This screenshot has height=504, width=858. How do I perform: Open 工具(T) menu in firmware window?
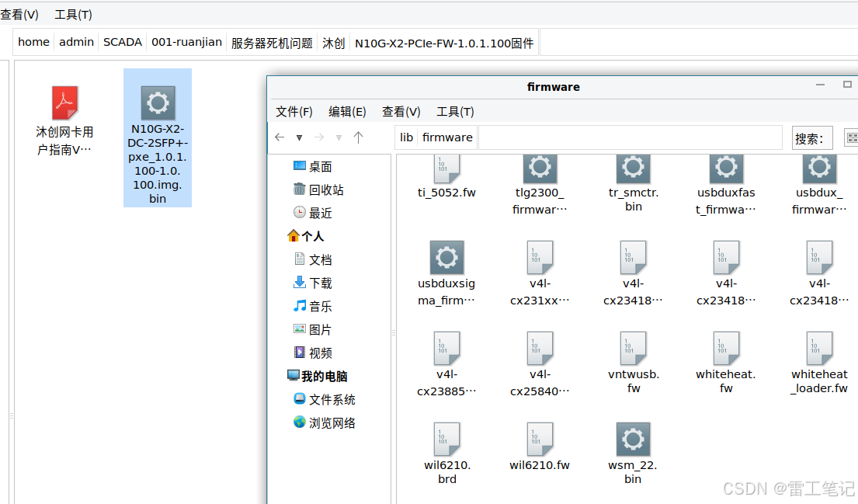pos(455,112)
